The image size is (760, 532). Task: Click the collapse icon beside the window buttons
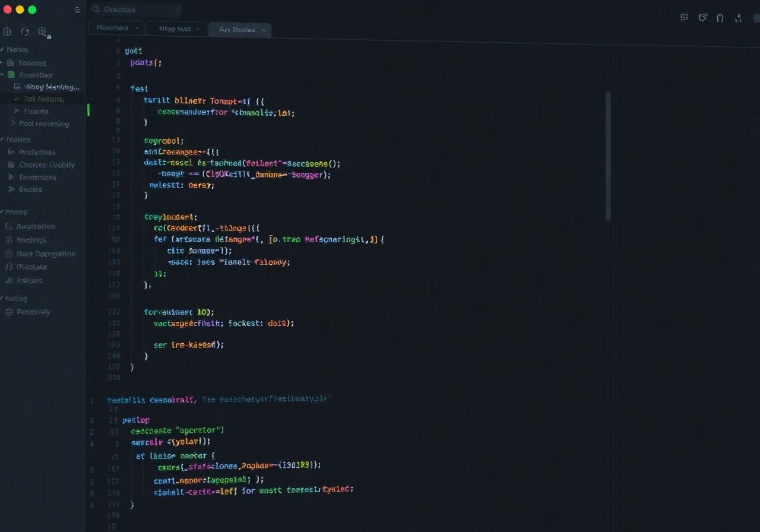tap(77, 10)
